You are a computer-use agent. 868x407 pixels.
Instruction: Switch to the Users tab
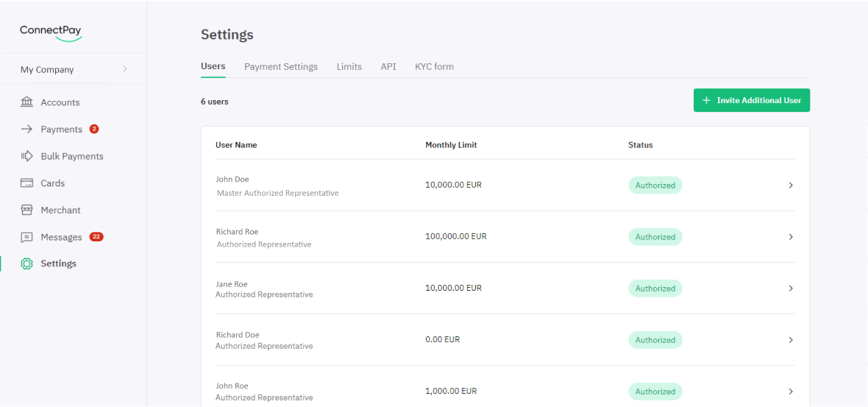[x=213, y=66]
